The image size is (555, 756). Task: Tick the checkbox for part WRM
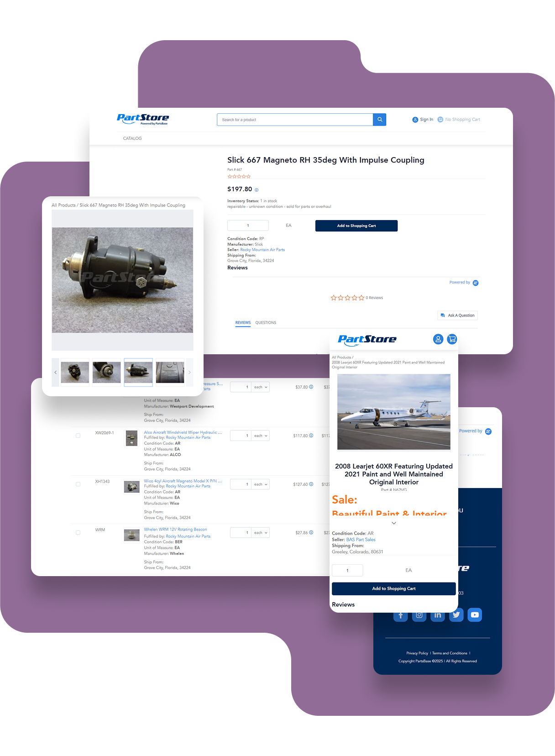click(78, 532)
